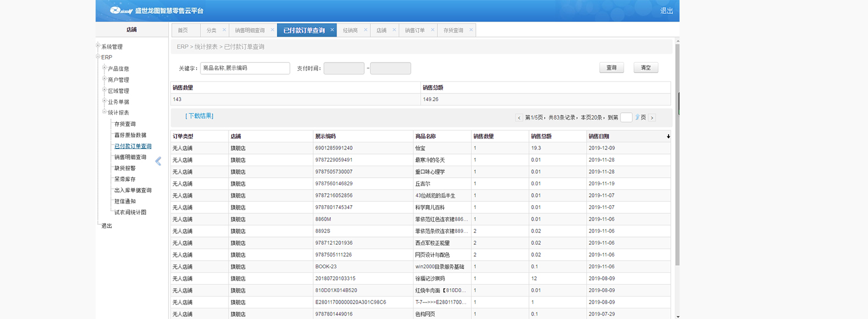Expand the 业务单据 tree node
Screen dimensions: 868x319
[104, 101]
